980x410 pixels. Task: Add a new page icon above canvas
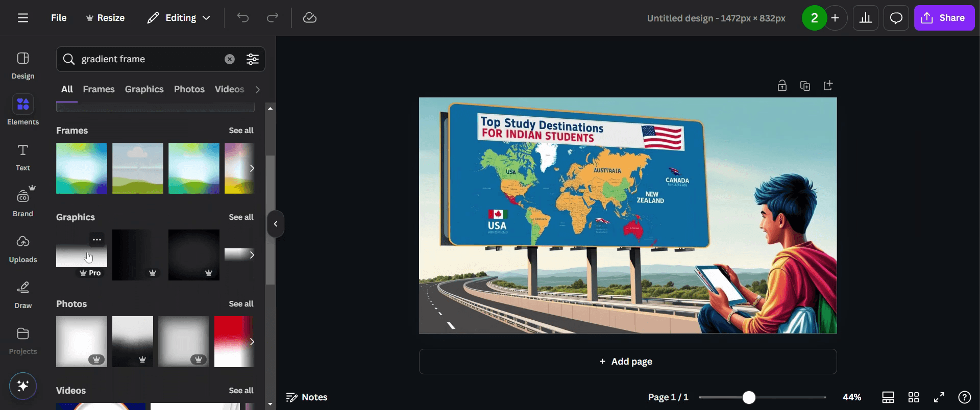[828, 86]
